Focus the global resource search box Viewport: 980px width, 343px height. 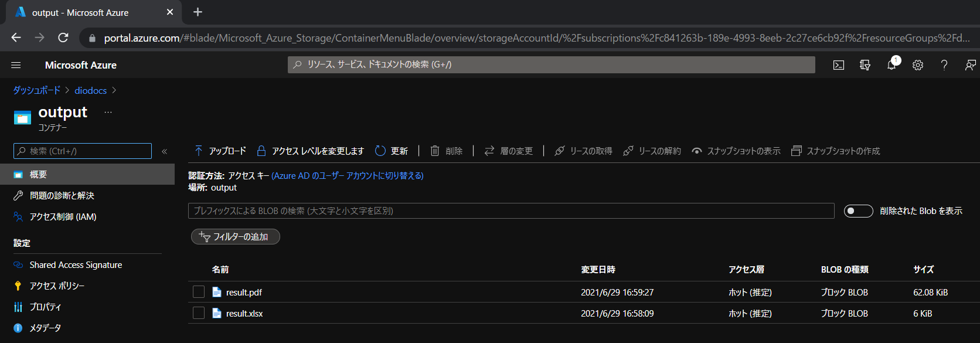pyautogui.click(x=551, y=64)
